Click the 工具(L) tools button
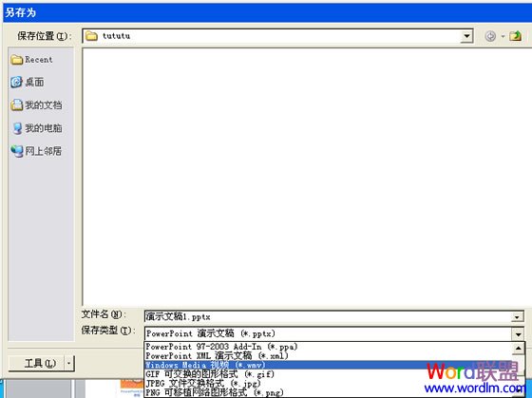 pos(37,364)
